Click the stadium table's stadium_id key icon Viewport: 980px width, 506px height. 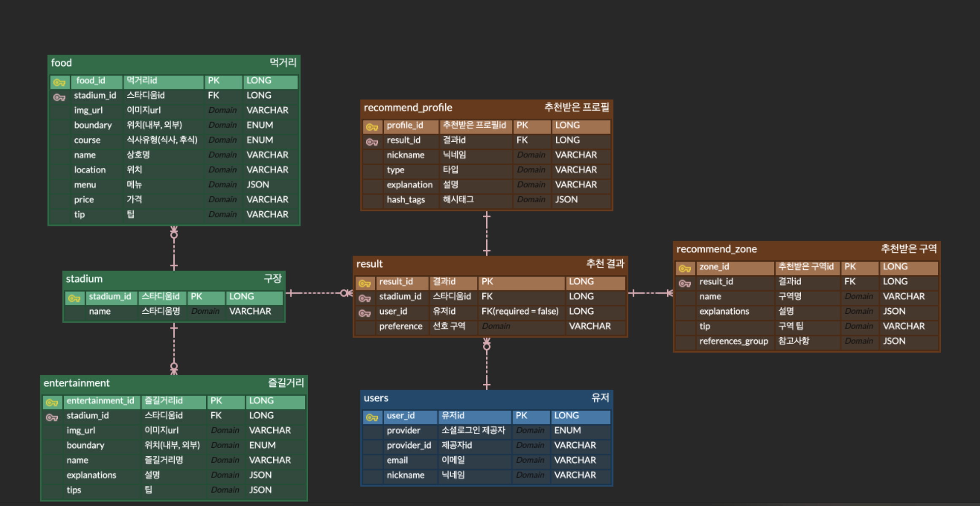(x=74, y=298)
